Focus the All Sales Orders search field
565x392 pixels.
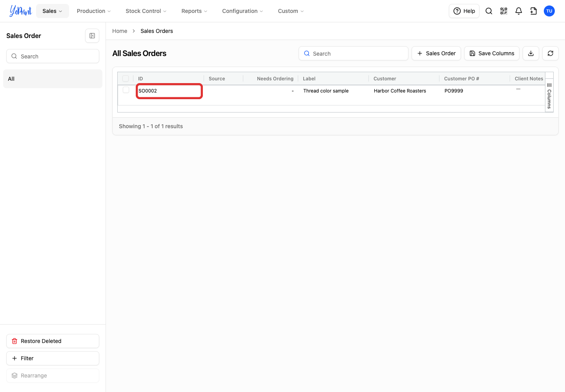pos(354,53)
